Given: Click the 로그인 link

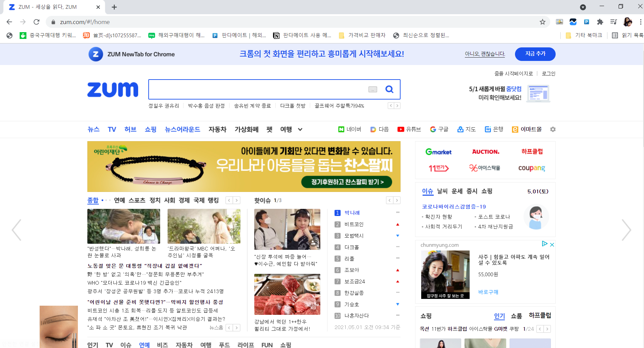Looking at the screenshot, I should pos(549,73).
